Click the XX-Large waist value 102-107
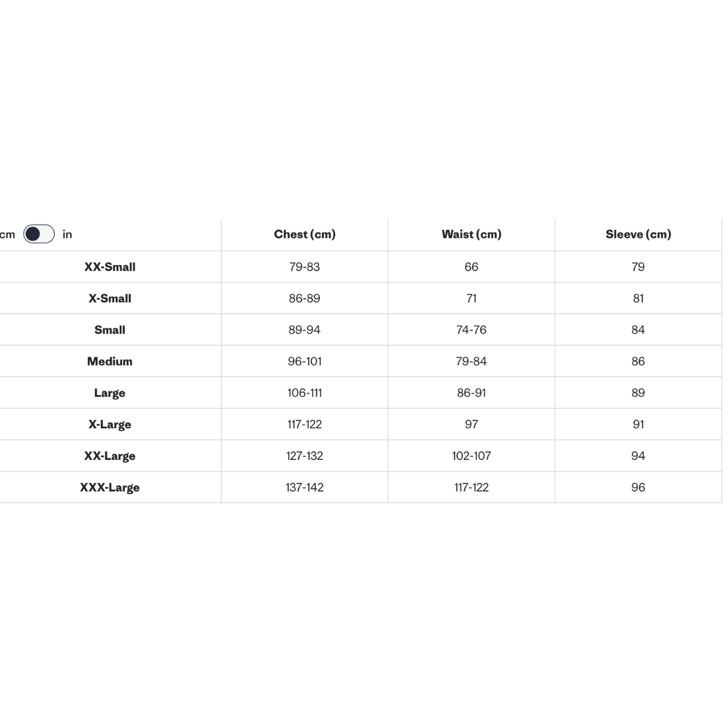This screenshot has height=728, width=728. [x=471, y=456]
